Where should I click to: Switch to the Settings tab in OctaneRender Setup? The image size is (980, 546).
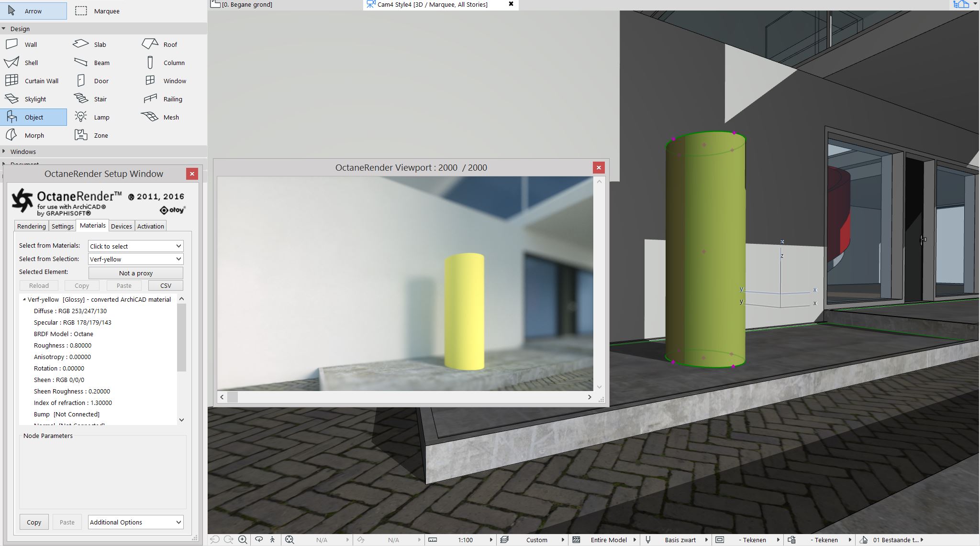click(x=63, y=226)
